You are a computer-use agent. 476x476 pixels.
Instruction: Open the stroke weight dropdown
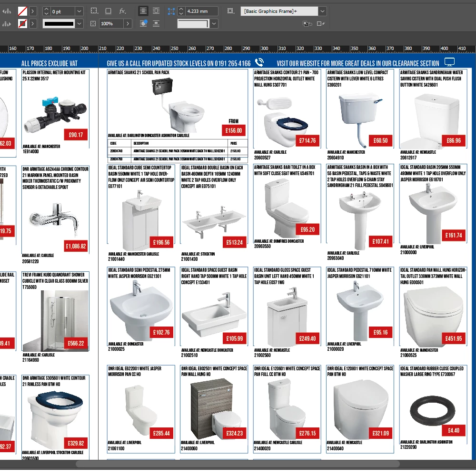[79, 11]
